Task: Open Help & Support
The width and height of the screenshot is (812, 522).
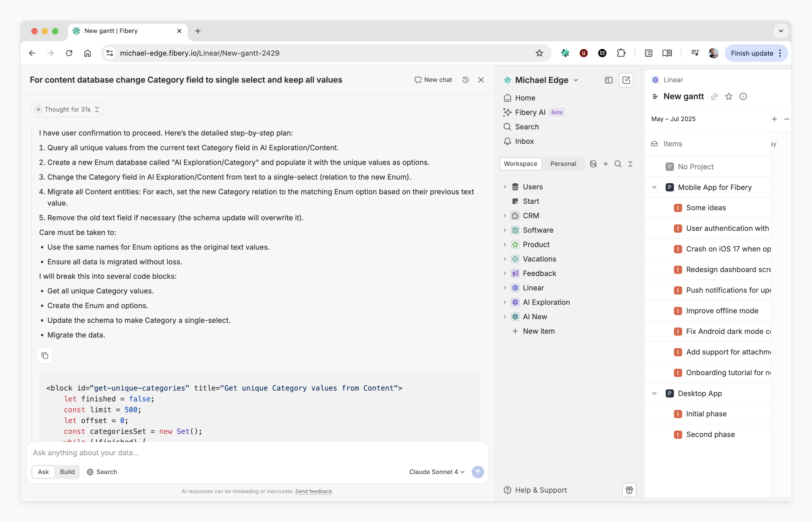Action: pyautogui.click(x=535, y=490)
